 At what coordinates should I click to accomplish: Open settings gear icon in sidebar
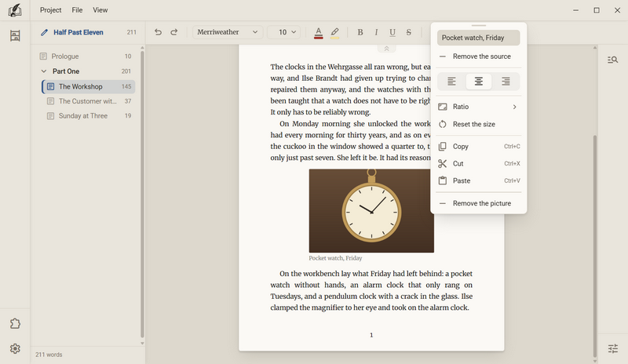[x=15, y=348]
